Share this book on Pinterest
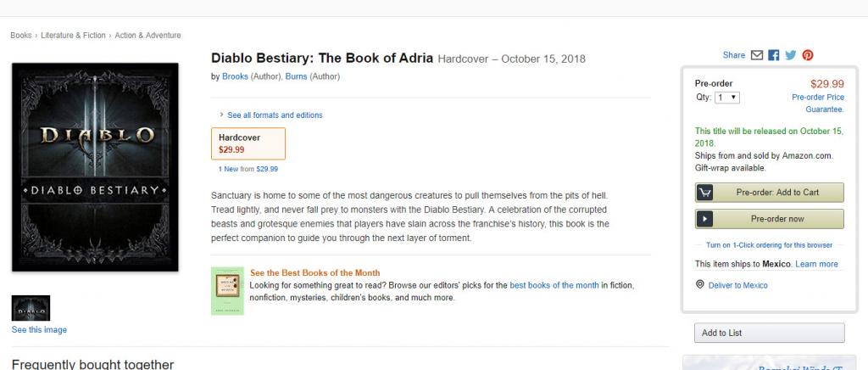This screenshot has width=868, height=370. (x=808, y=55)
